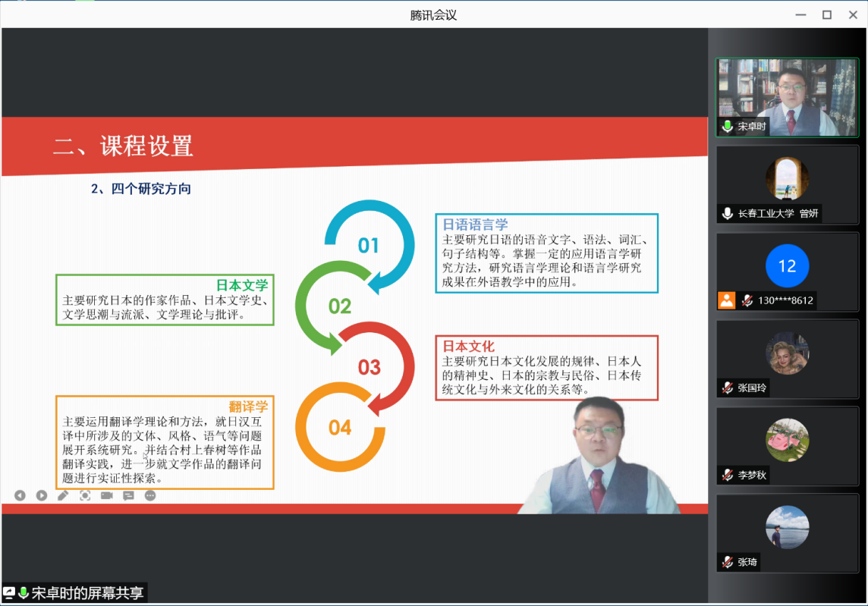This screenshot has height=606, width=868.
Task: Toggle the crossed-out mic on 李梦秋's tile
Action: pos(726,476)
